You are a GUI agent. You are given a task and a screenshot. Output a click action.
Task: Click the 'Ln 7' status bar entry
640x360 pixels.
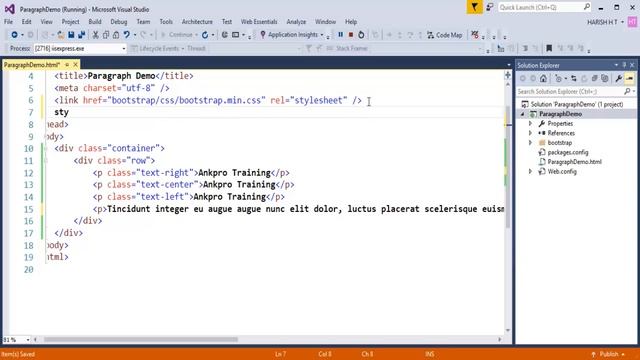280,354
